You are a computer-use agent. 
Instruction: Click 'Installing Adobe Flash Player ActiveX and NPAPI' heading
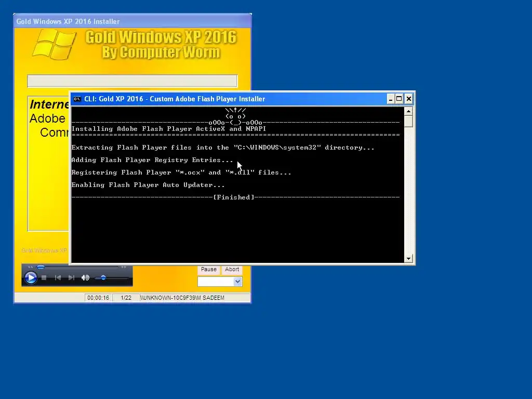(x=169, y=129)
